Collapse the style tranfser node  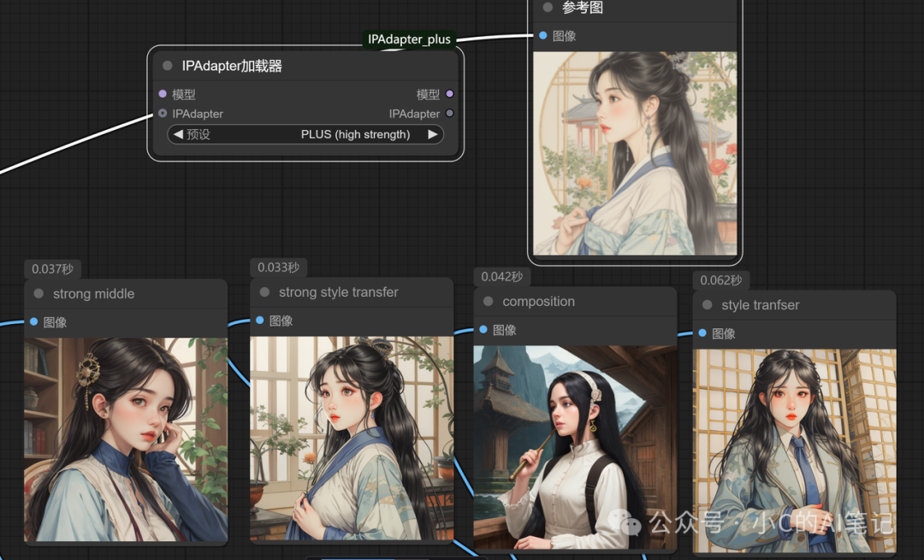(x=708, y=305)
